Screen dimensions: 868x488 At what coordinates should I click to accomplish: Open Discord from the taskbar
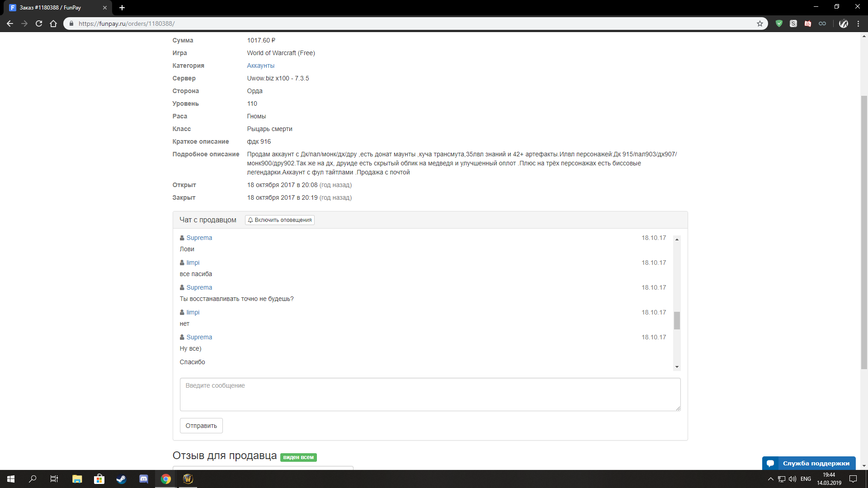(x=144, y=479)
